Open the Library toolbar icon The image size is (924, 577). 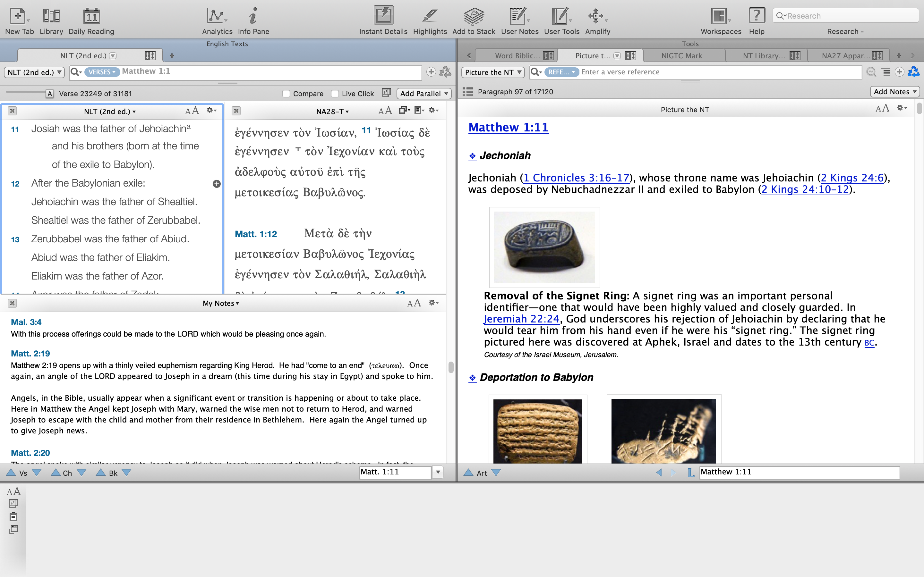pos(51,16)
